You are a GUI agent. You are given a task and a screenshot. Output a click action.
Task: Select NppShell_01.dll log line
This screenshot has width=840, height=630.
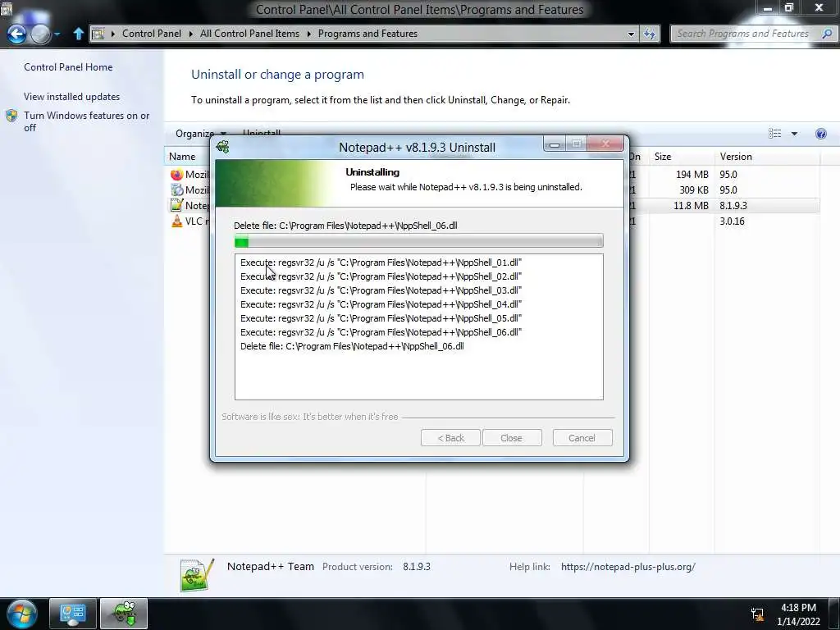point(381,262)
